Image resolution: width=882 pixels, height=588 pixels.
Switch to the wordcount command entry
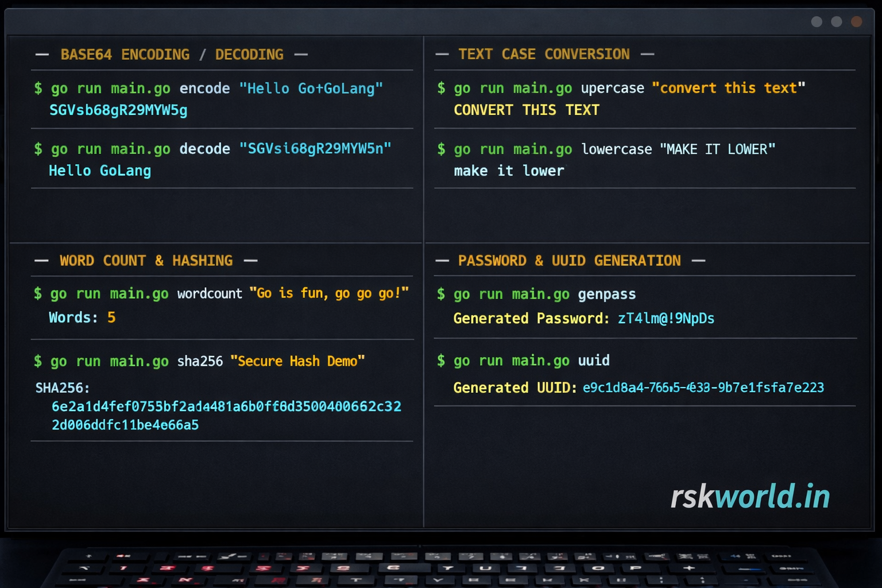[222, 293]
